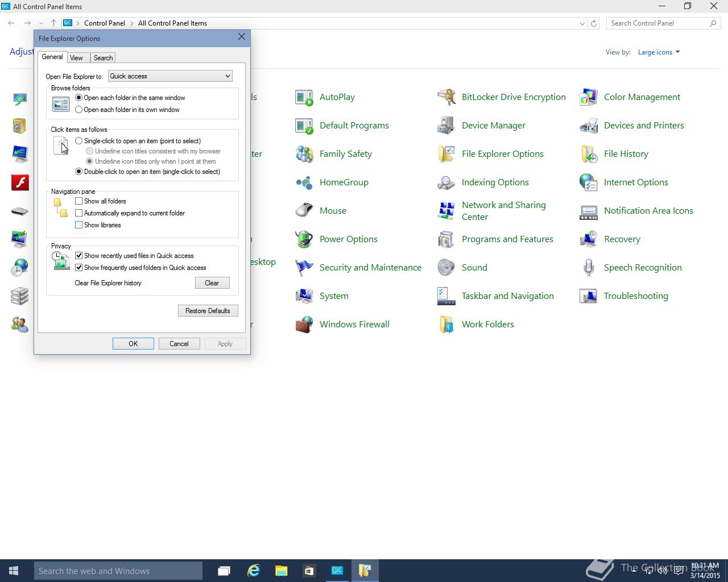Open recent locations dropdown arrow
The image size is (728, 582).
pyautogui.click(x=40, y=23)
